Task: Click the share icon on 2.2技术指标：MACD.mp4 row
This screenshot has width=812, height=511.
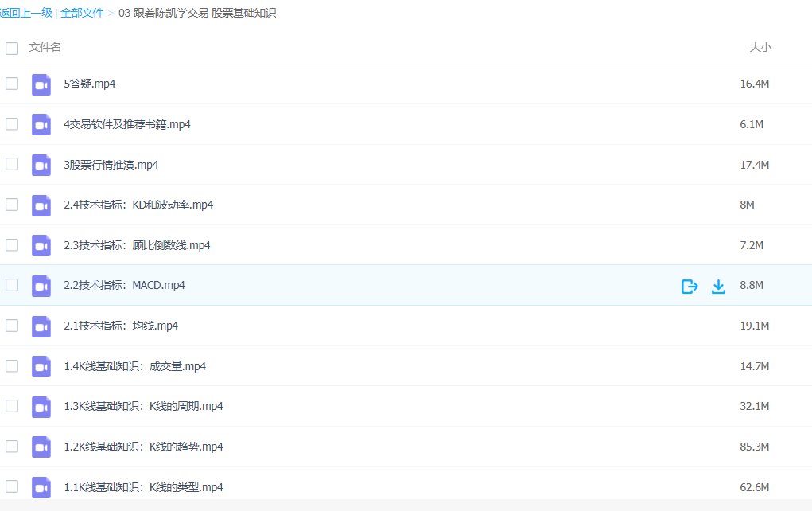Action: 690,286
